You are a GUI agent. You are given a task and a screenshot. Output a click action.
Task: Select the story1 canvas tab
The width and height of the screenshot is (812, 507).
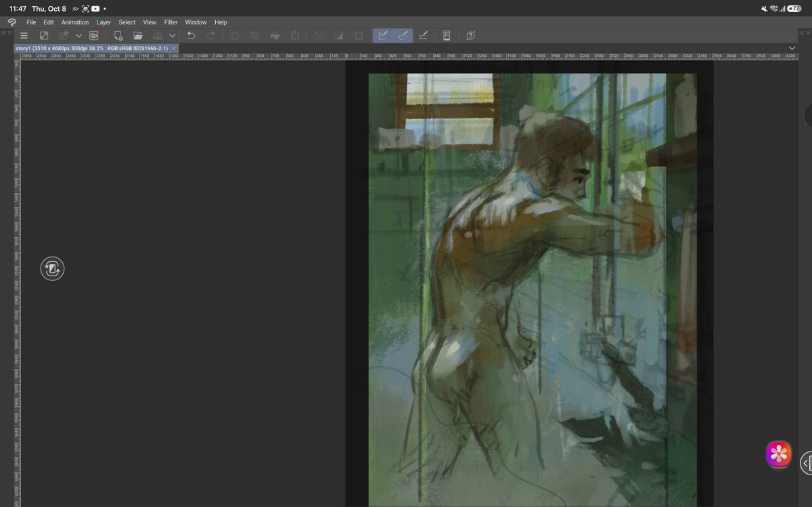point(96,49)
